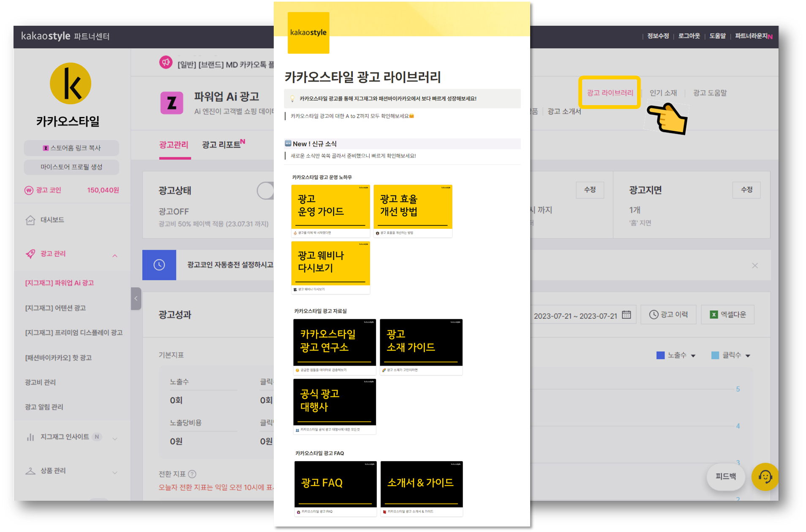Select [패션바이카카오] 핫 광고 in sidebar

(58, 358)
